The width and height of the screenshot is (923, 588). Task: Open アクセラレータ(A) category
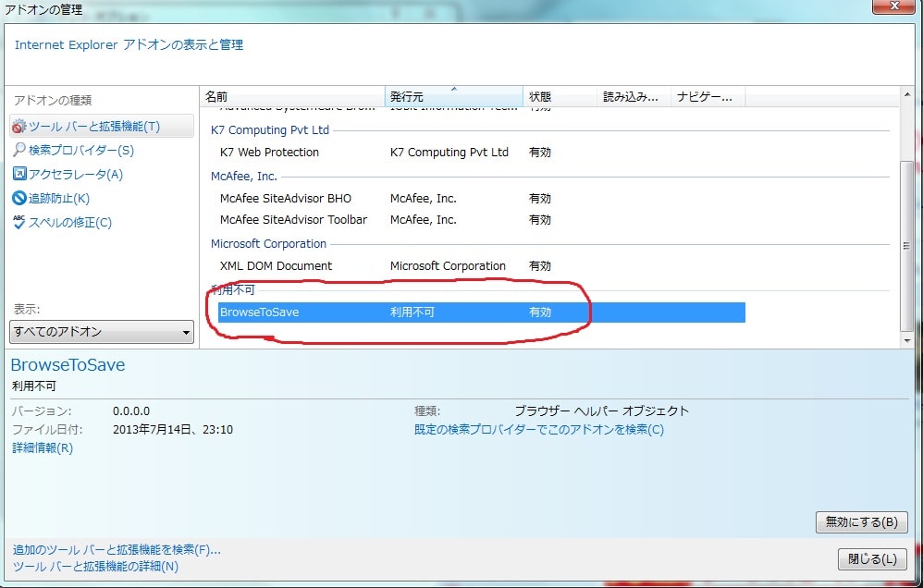point(75,174)
